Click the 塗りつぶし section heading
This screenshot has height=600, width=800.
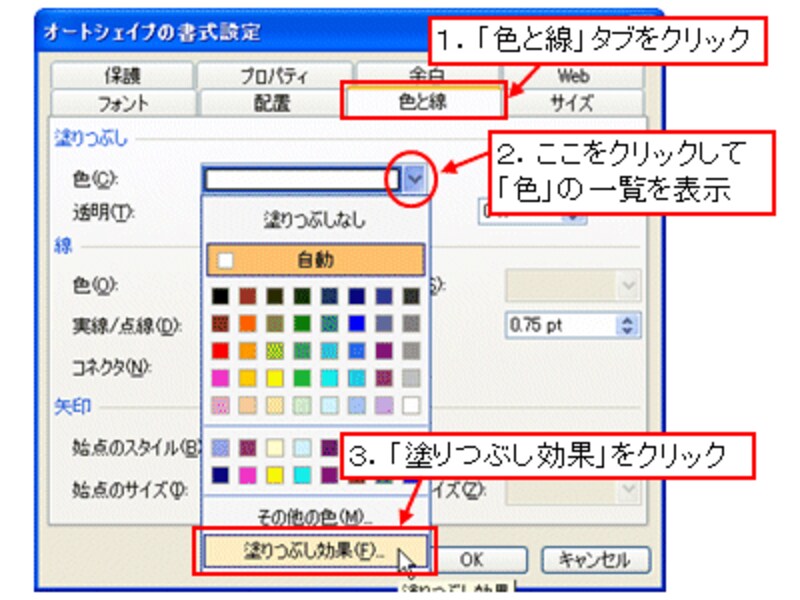91,138
